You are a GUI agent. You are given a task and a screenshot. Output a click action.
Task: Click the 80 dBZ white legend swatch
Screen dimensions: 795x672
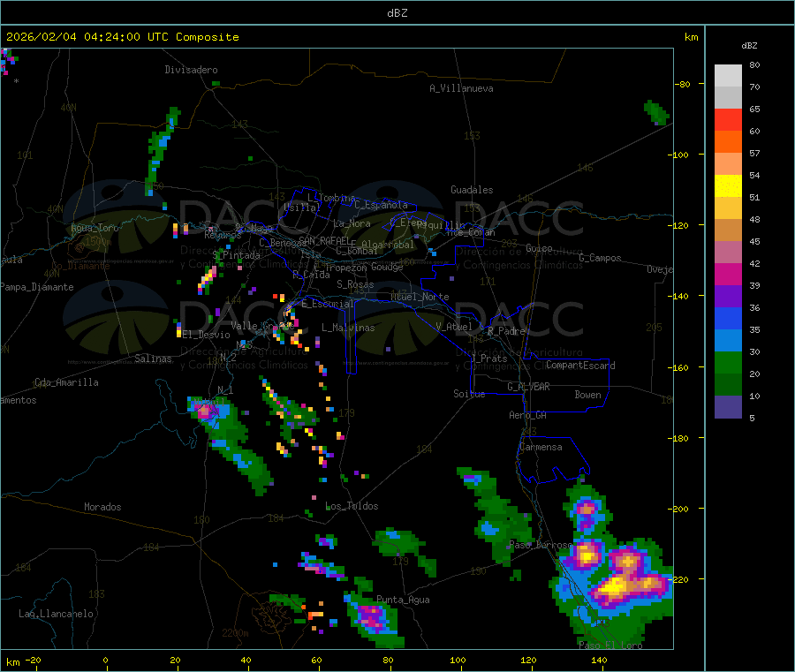coord(728,76)
